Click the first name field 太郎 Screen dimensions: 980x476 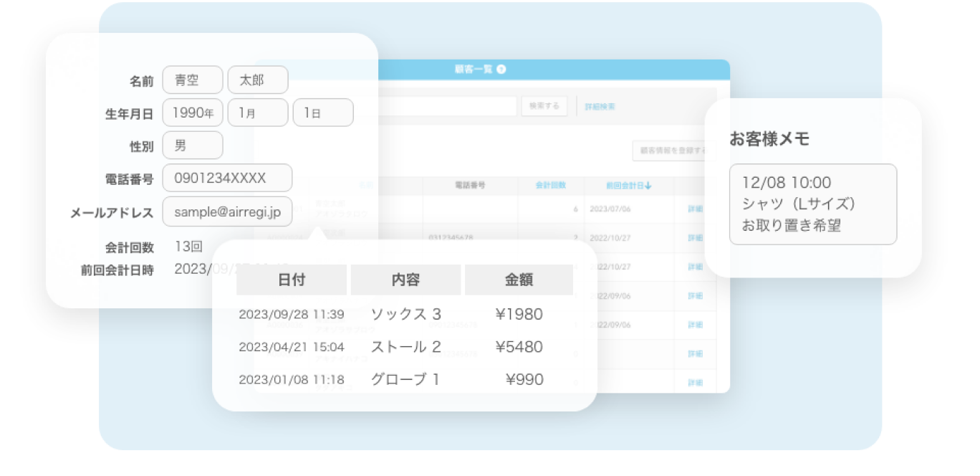(258, 80)
